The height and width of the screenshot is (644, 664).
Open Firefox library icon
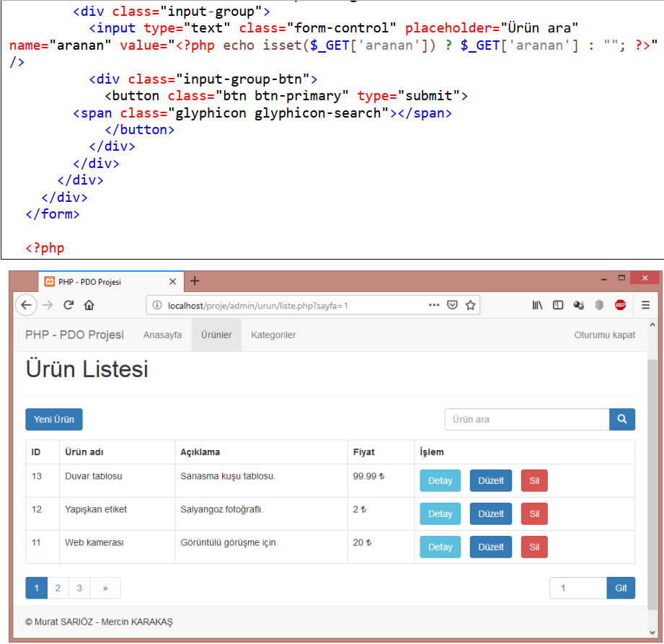click(x=537, y=305)
